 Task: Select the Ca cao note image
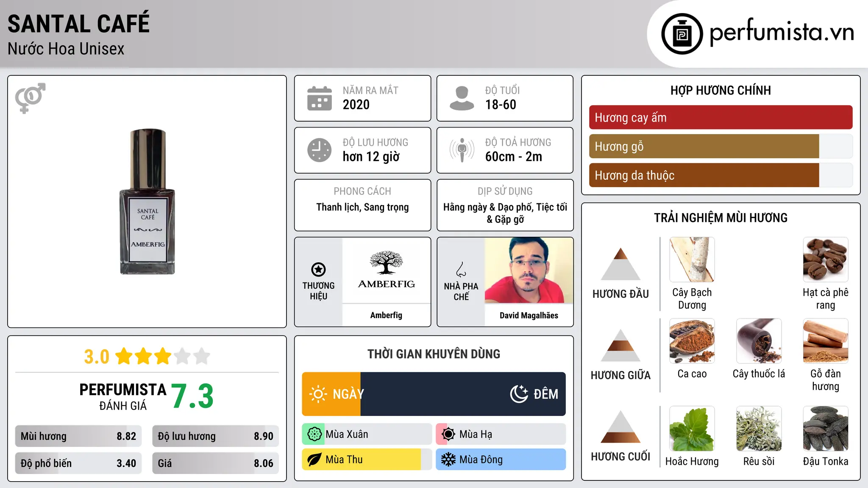[x=692, y=341]
